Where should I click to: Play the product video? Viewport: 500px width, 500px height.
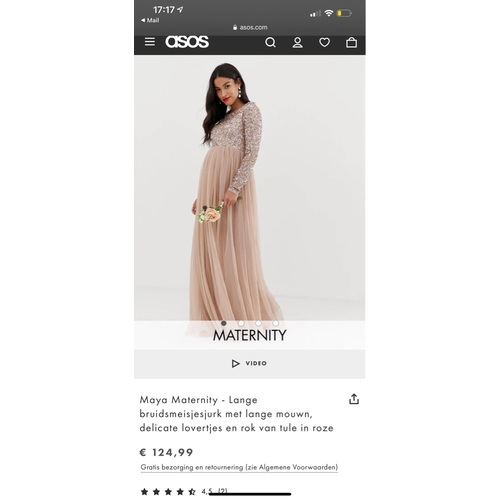[x=249, y=363]
